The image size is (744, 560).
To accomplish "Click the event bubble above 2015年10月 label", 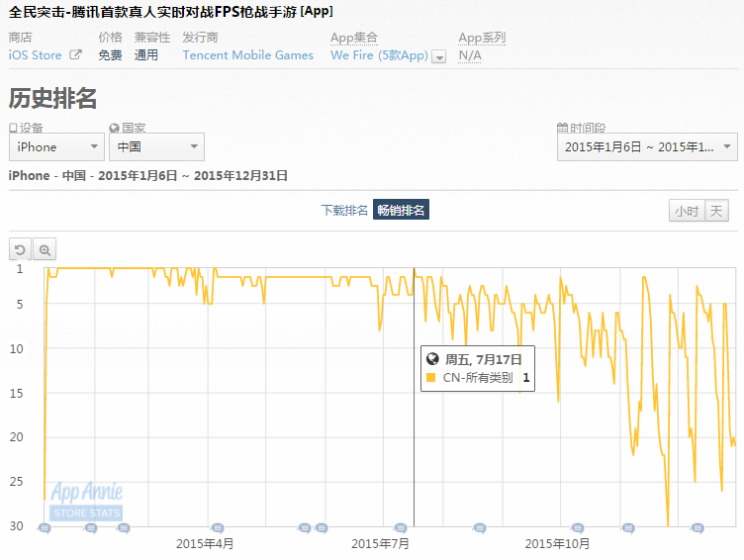I will [x=578, y=528].
